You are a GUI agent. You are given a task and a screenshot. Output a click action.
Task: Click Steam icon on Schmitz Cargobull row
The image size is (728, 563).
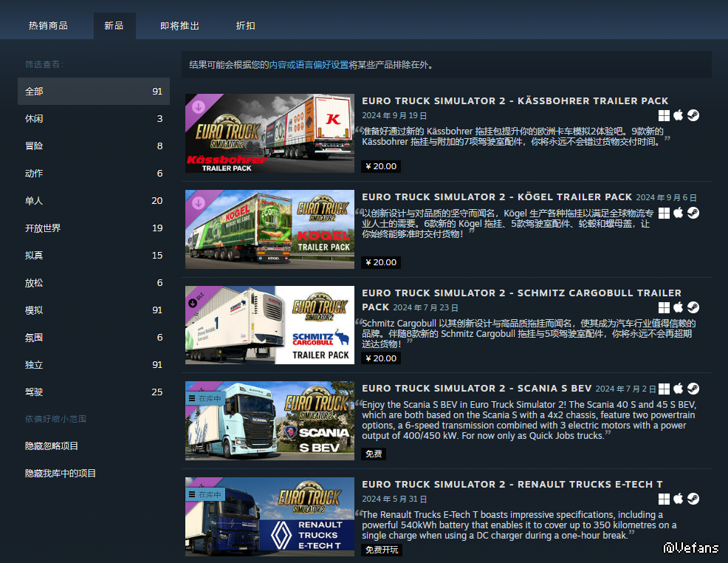pyautogui.click(x=693, y=307)
